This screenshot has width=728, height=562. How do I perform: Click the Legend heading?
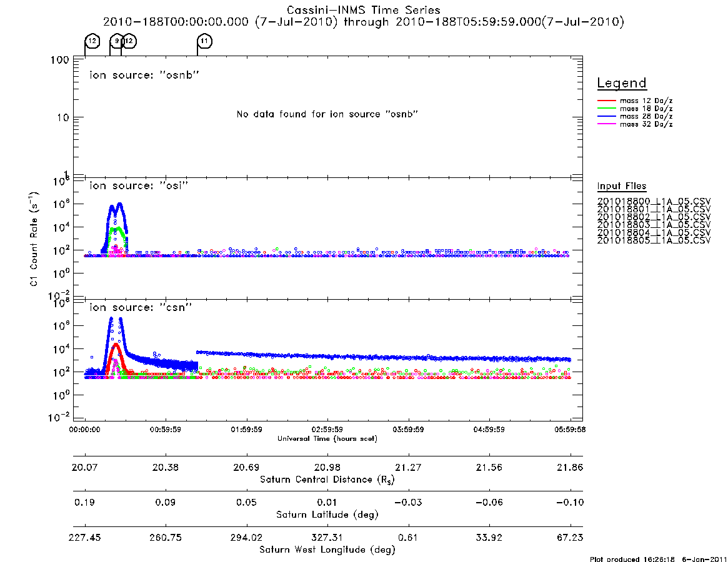point(622,83)
